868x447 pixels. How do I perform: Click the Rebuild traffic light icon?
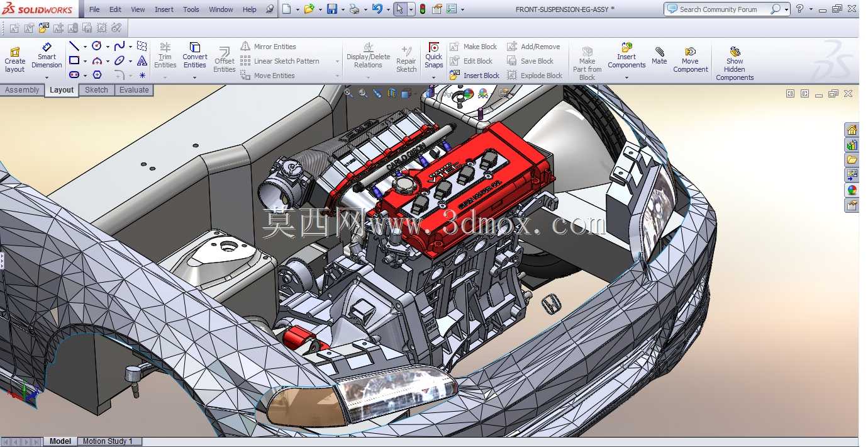point(423,9)
